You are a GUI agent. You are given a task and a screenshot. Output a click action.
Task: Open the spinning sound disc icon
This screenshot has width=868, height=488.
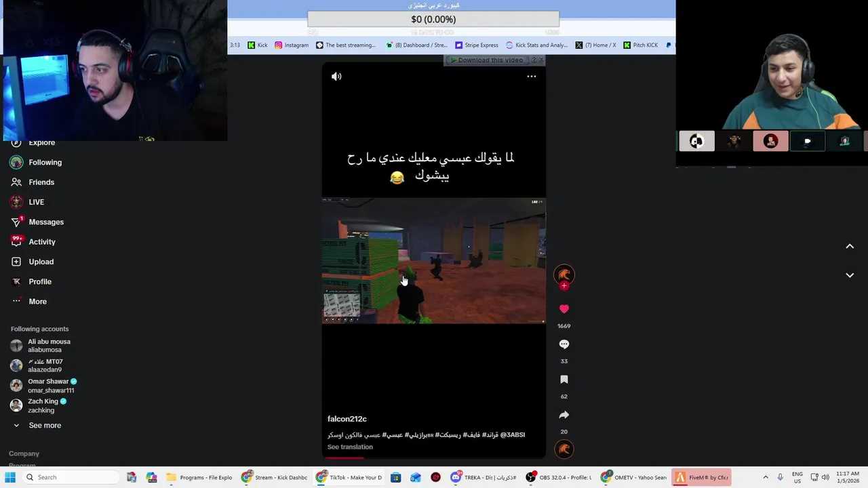click(564, 449)
